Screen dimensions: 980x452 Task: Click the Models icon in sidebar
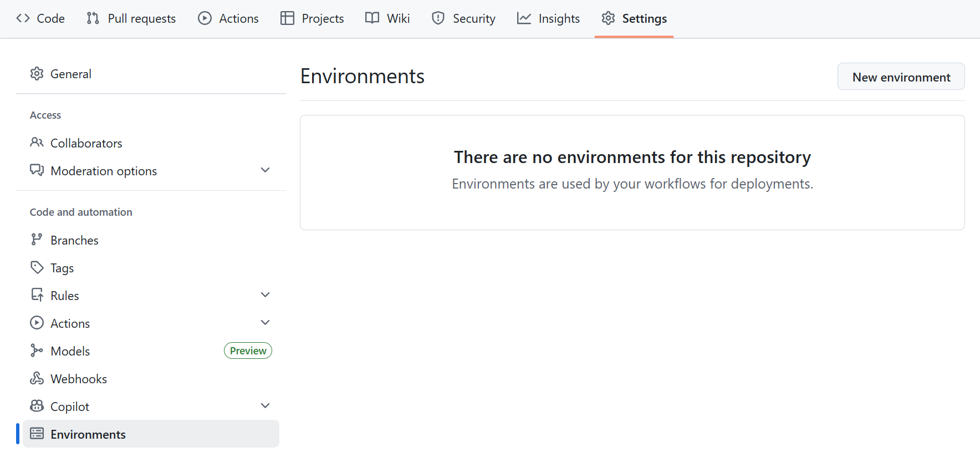click(37, 351)
